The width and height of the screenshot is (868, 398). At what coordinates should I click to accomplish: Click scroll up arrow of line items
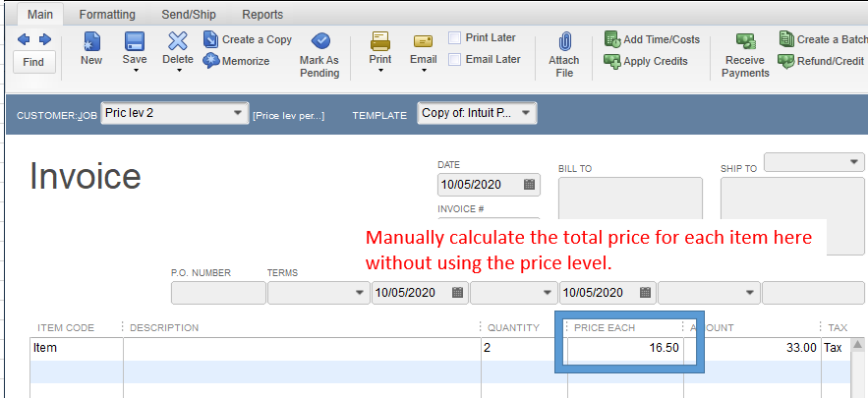pyautogui.click(x=857, y=345)
